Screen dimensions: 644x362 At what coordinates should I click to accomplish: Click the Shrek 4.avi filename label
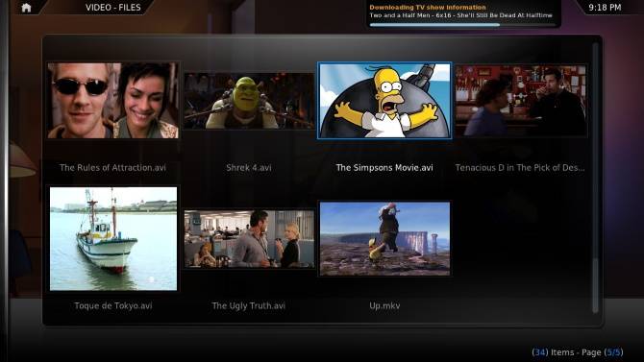click(249, 167)
